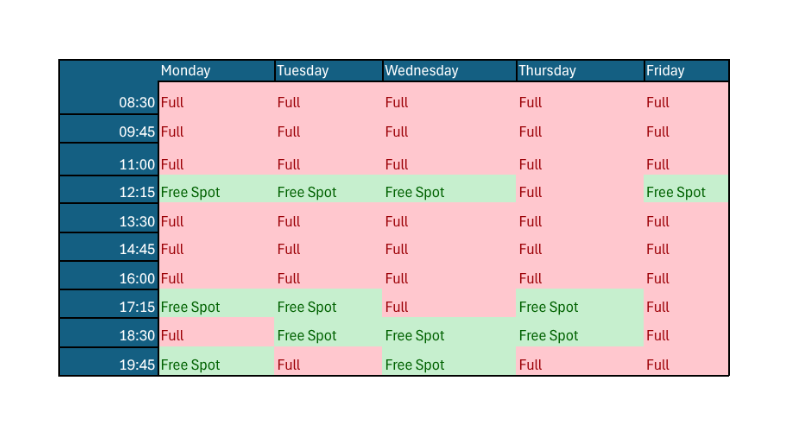
Task: Select the Monday column header
Action: pyautogui.click(x=217, y=70)
